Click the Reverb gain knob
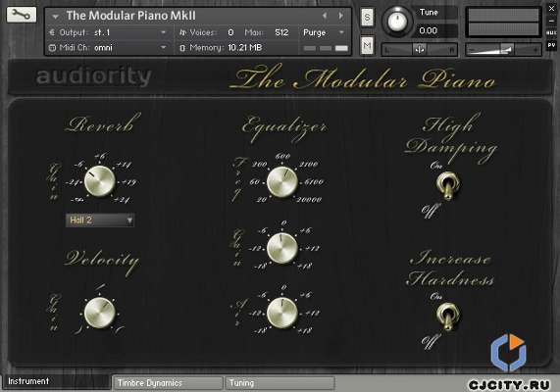Screen dimensions: 560x392 pos(100,181)
